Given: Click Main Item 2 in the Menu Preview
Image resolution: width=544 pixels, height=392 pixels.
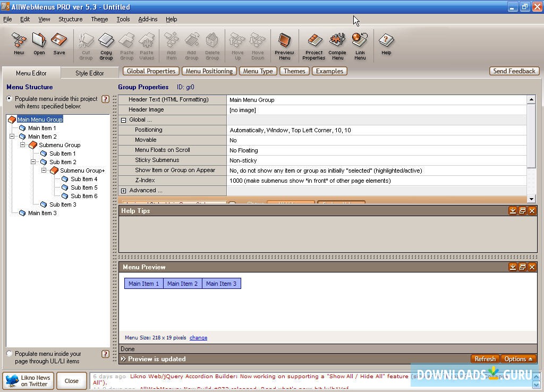Looking at the screenshot, I should click(182, 283).
